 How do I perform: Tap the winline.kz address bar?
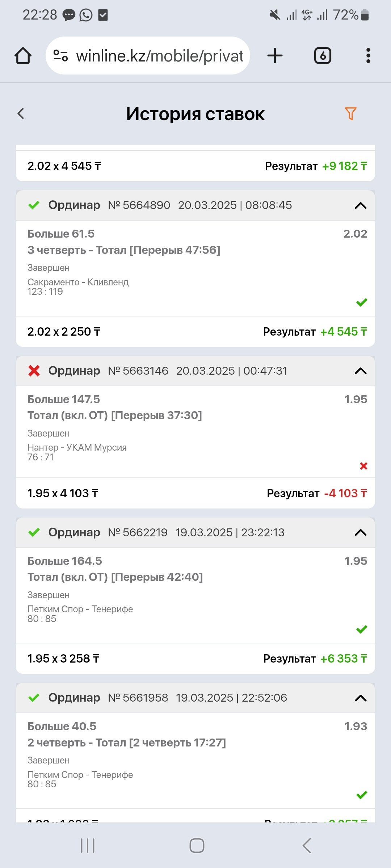159,56
